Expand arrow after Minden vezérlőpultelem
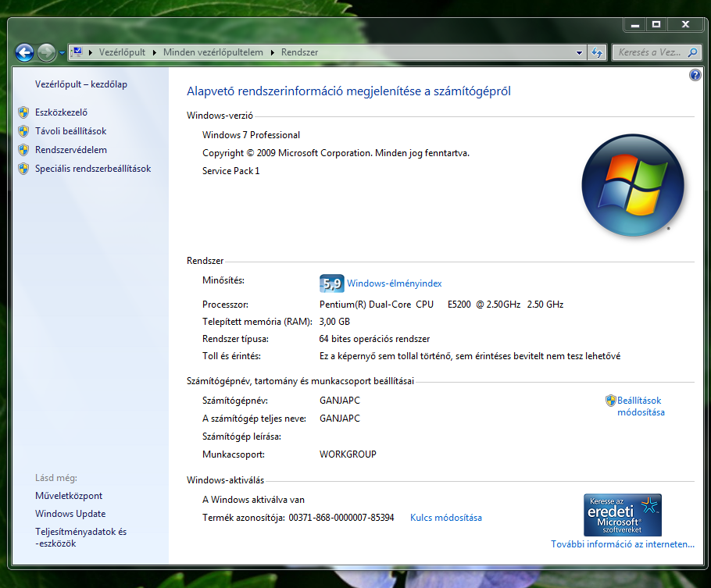Viewport: 711px width, 588px height. tap(273, 52)
